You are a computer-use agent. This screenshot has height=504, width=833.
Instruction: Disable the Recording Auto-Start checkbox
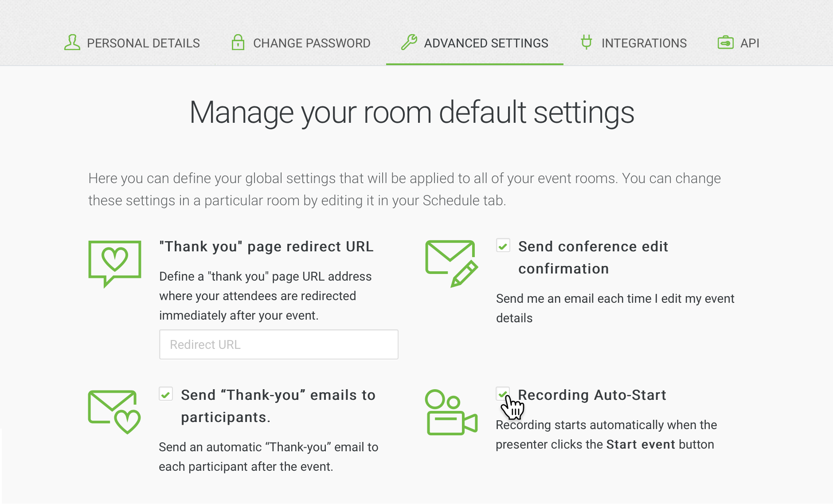502,394
